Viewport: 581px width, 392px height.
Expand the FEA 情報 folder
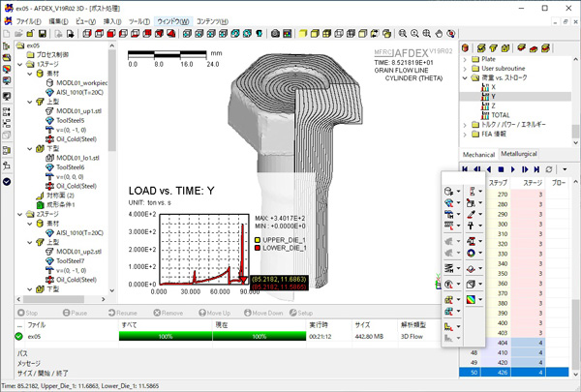click(465, 135)
